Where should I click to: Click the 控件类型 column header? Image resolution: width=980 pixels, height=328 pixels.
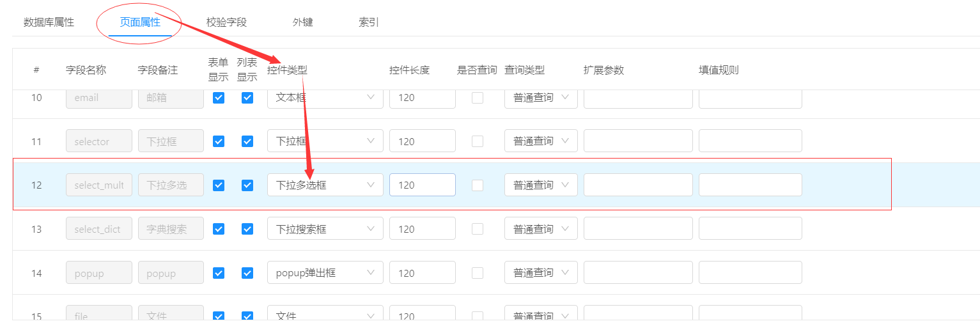[x=287, y=70]
